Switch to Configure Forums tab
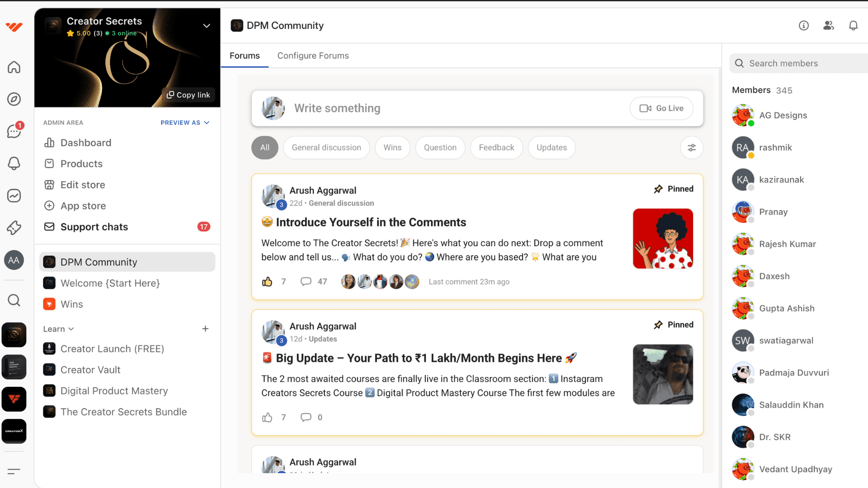This screenshot has height=488, width=868. tap(313, 56)
